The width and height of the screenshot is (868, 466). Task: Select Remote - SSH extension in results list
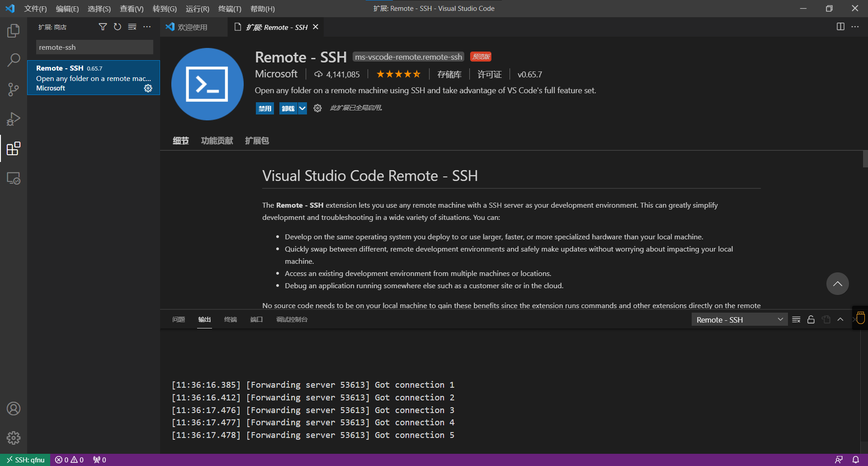[x=94, y=78]
